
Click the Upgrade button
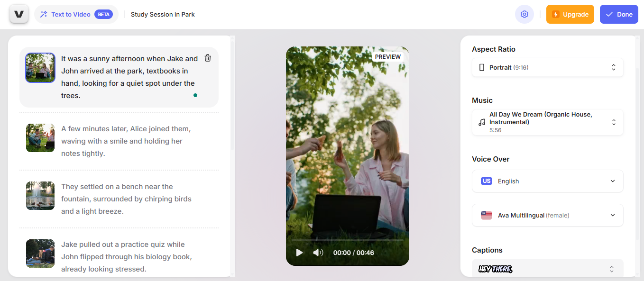(570, 14)
